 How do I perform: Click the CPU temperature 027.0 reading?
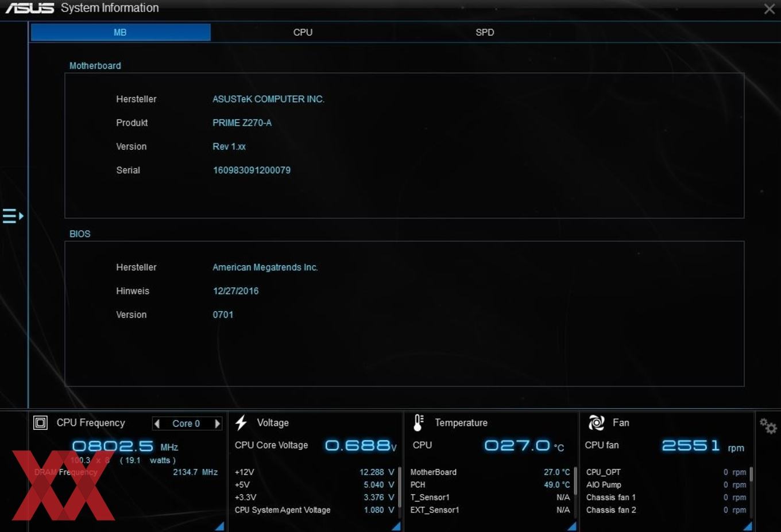coord(524,446)
